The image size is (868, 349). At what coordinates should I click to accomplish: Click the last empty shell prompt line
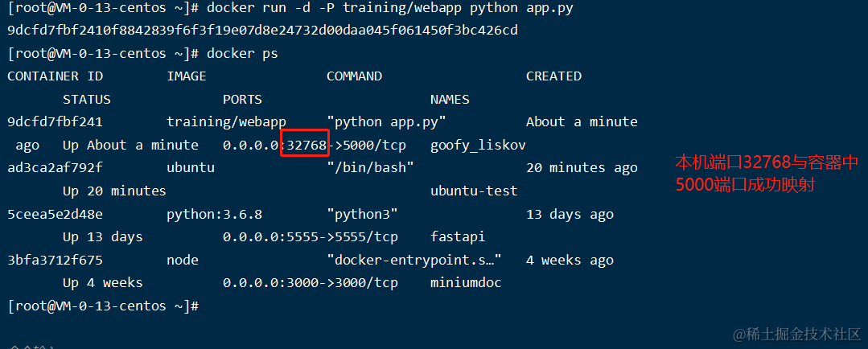(104, 306)
